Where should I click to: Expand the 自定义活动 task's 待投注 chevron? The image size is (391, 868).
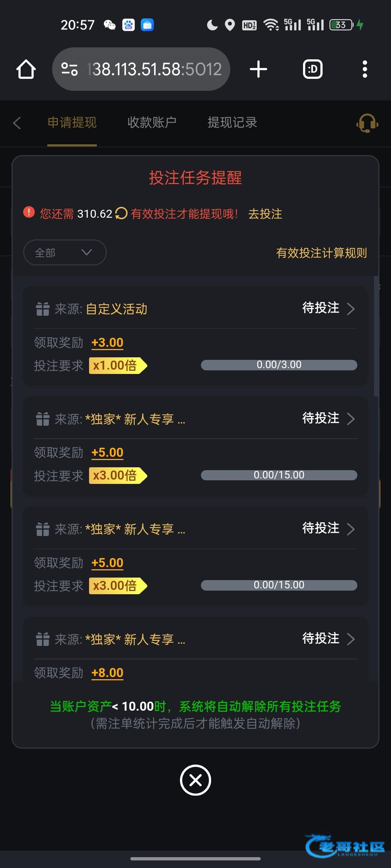(350, 309)
